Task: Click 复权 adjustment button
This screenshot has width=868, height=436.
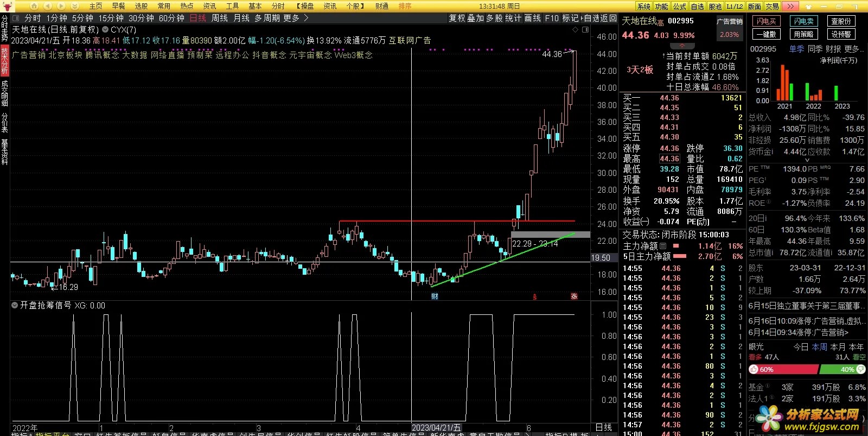Action: tap(457, 18)
